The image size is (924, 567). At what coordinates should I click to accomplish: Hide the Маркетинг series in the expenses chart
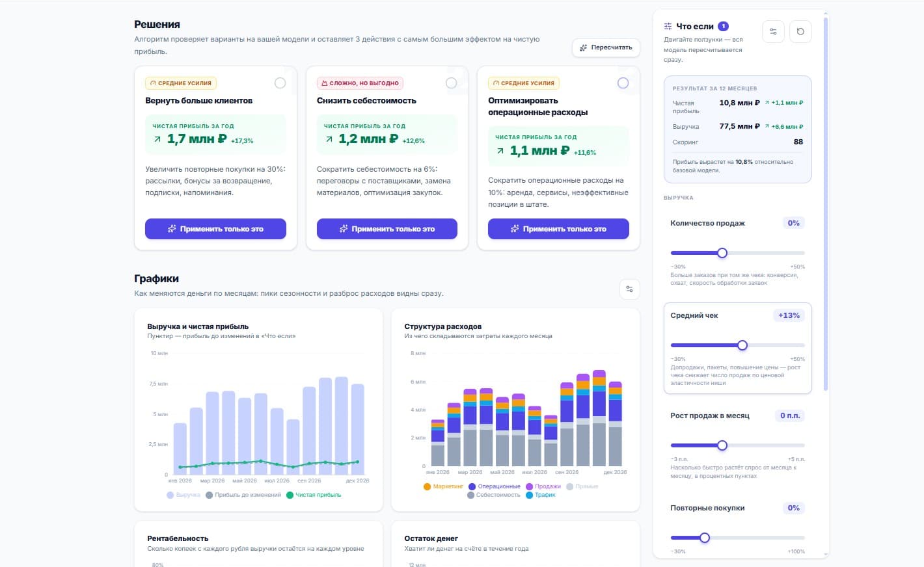point(443,486)
